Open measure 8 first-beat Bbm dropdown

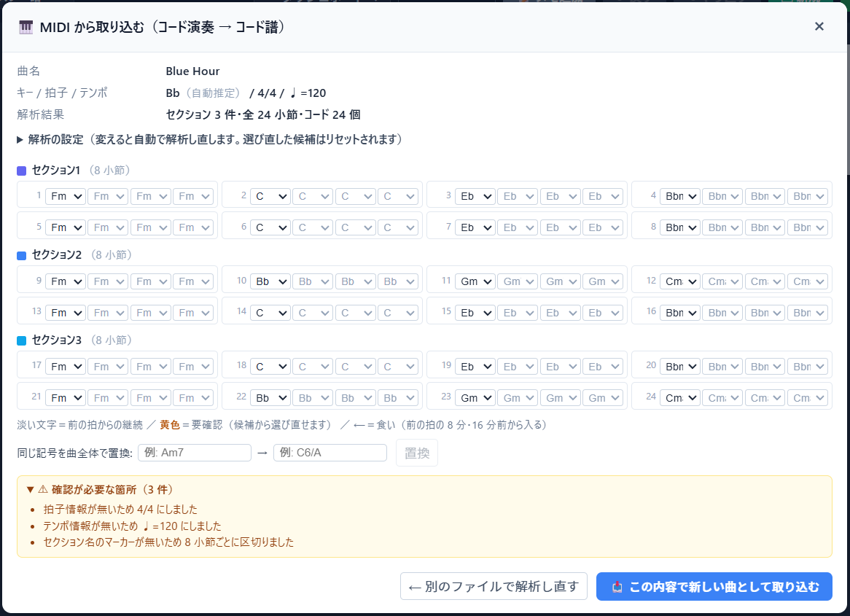click(x=680, y=227)
